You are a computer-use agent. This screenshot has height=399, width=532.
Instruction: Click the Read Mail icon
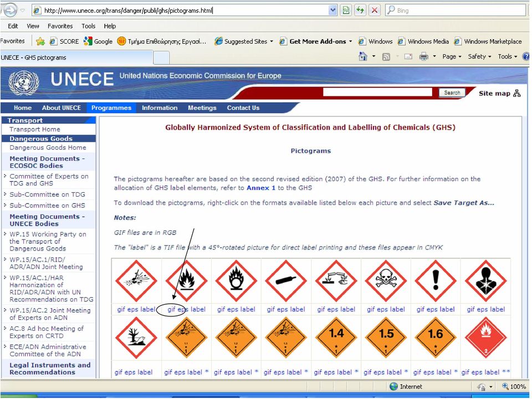[x=408, y=57]
